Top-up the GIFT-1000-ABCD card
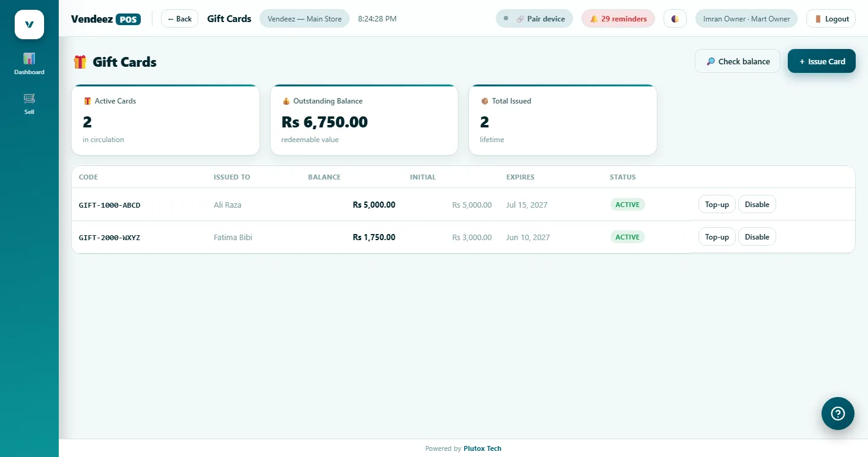Viewport: 868px width, 457px height. pyautogui.click(x=717, y=205)
